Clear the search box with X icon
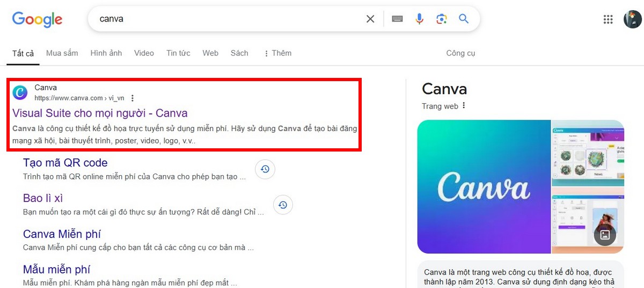This screenshot has width=644, height=288. tap(370, 19)
